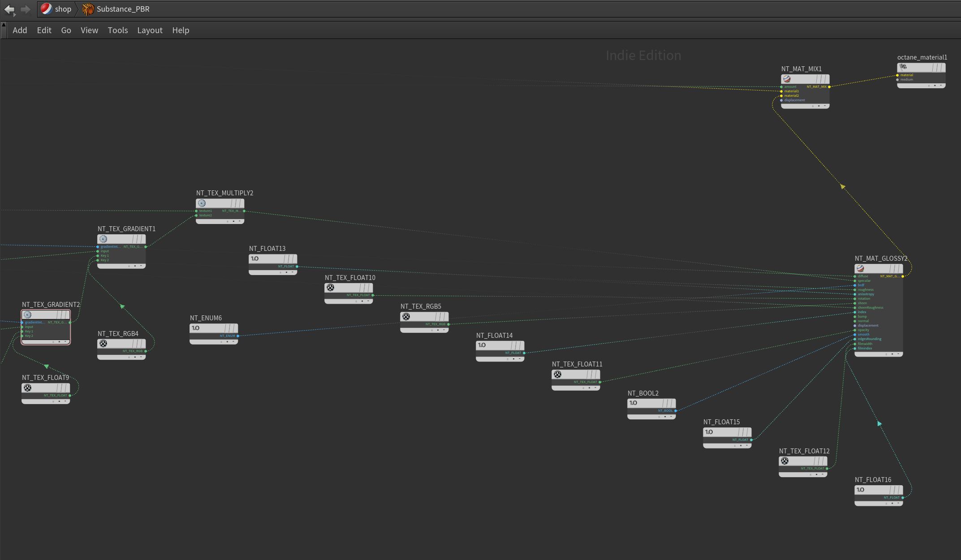Collapse NT_TEX_GRADIENT1 node via footer minus
Screen dimensions: 961x560
click(141, 266)
